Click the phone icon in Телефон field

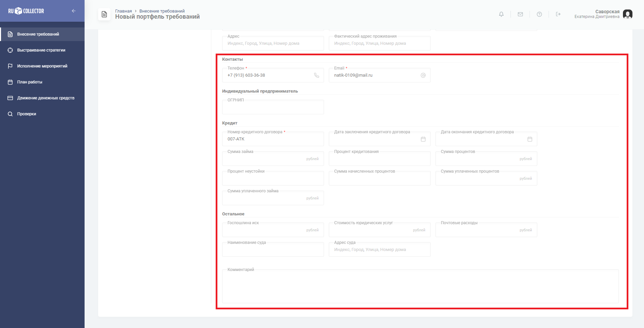[317, 75]
